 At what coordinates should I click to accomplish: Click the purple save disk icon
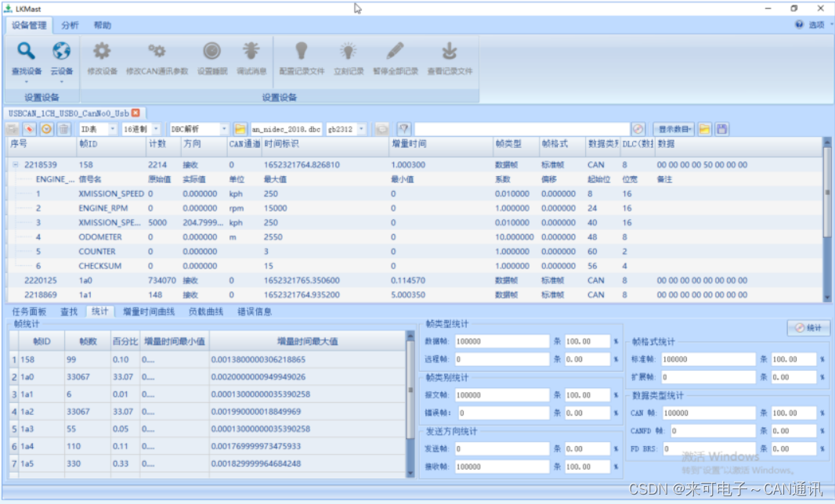click(722, 129)
